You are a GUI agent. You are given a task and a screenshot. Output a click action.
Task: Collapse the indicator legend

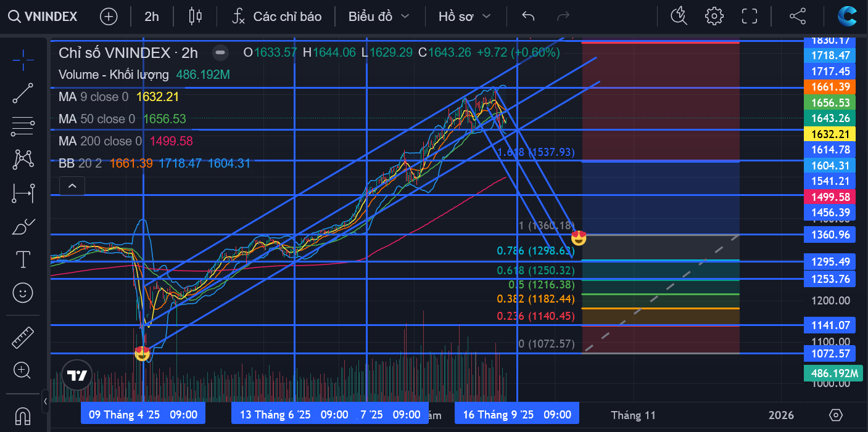(72, 185)
